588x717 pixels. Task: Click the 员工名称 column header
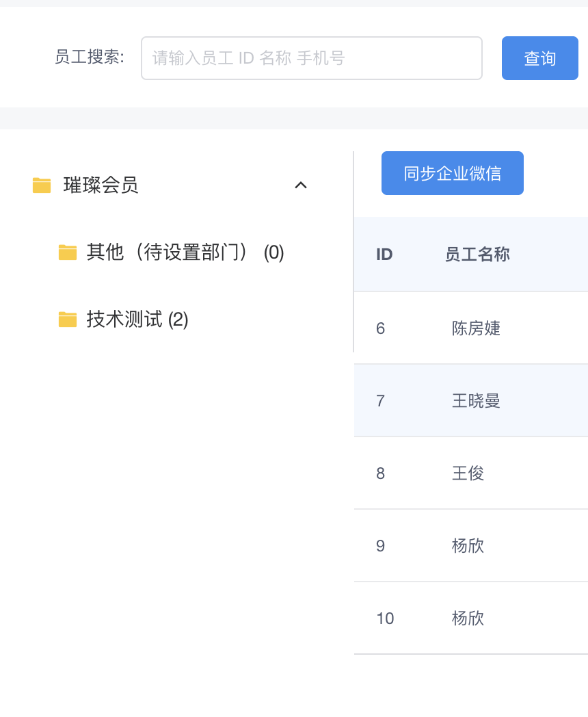pyautogui.click(x=477, y=255)
